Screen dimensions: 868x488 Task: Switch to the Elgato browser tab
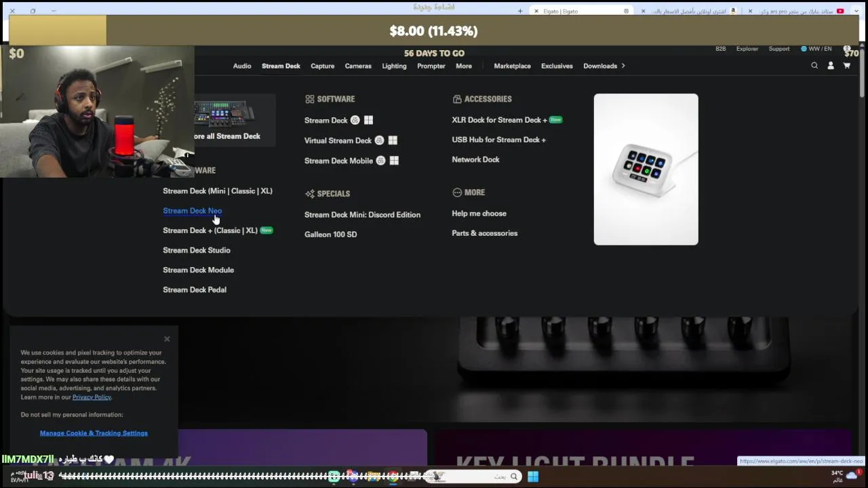click(581, 11)
